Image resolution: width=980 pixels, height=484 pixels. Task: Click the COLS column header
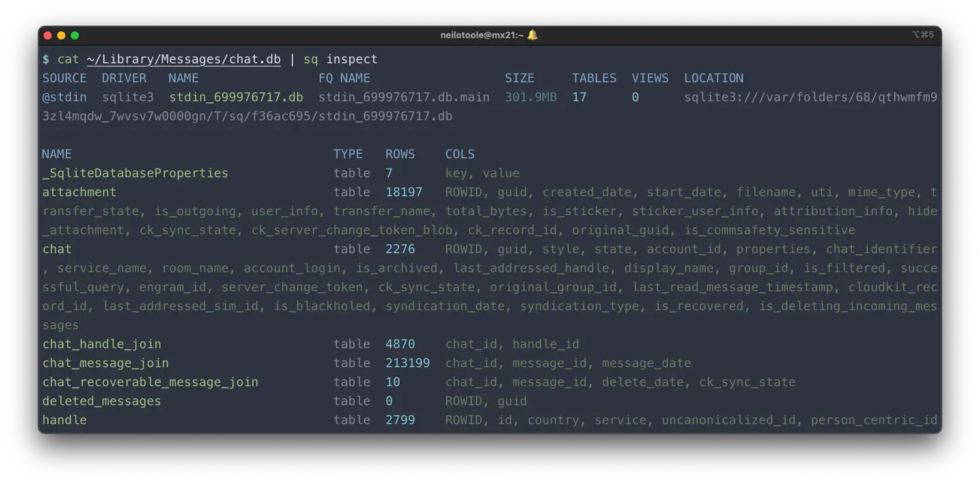(x=460, y=154)
